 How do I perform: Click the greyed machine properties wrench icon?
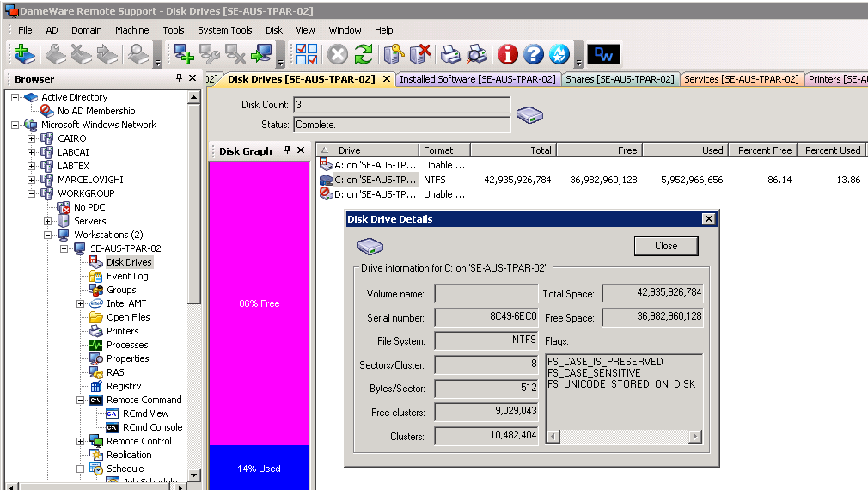coord(210,53)
